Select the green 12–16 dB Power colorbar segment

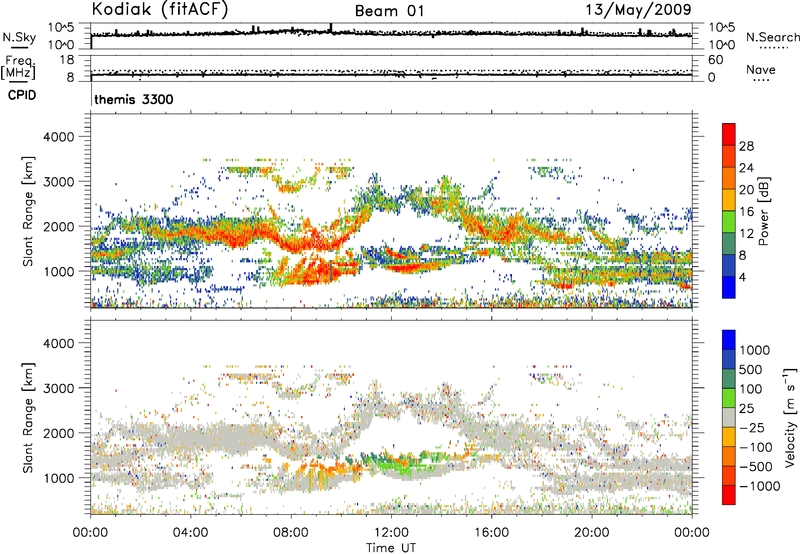pos(729,222)
